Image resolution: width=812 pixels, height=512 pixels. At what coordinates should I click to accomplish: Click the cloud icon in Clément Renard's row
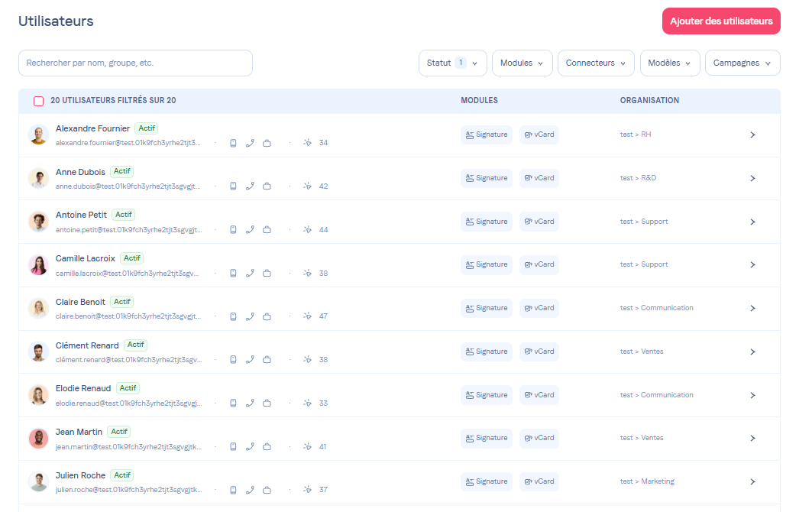[267, 360]
